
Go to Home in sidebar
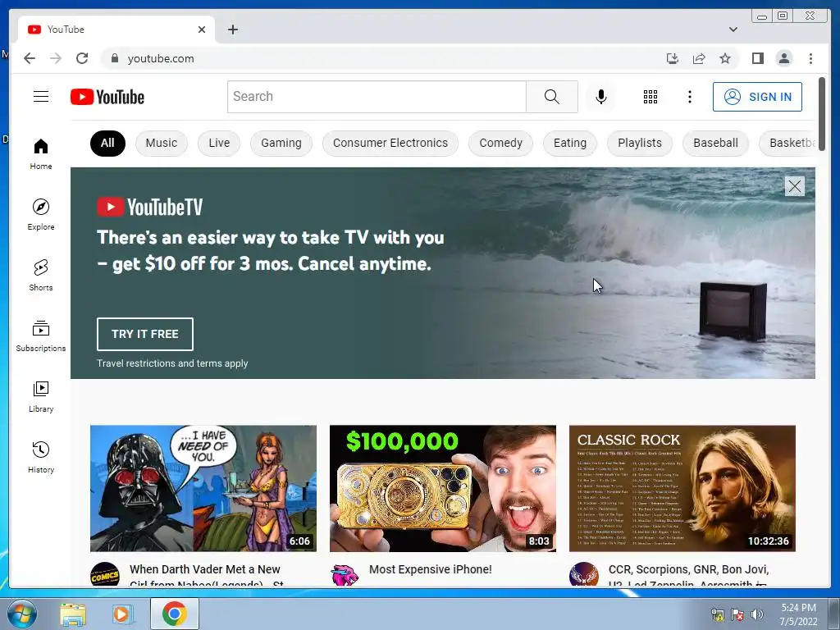point(41,154)
